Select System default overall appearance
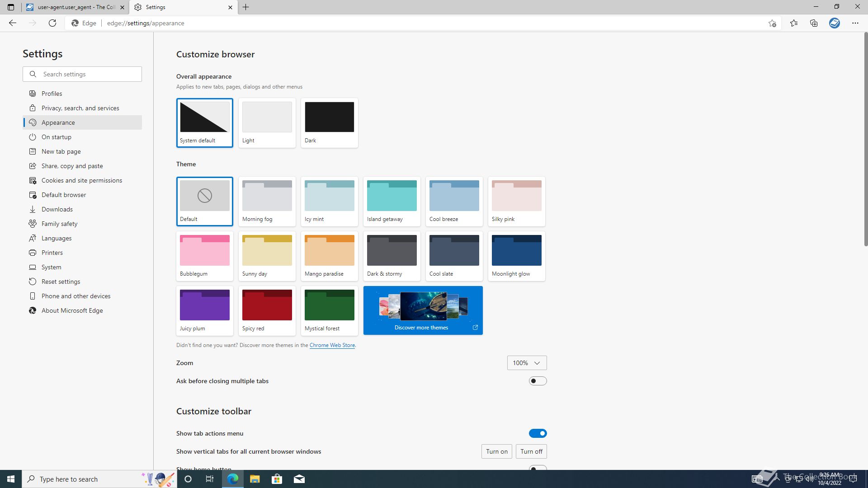This screenshot has width=868, height=488. tap(205, 123)
